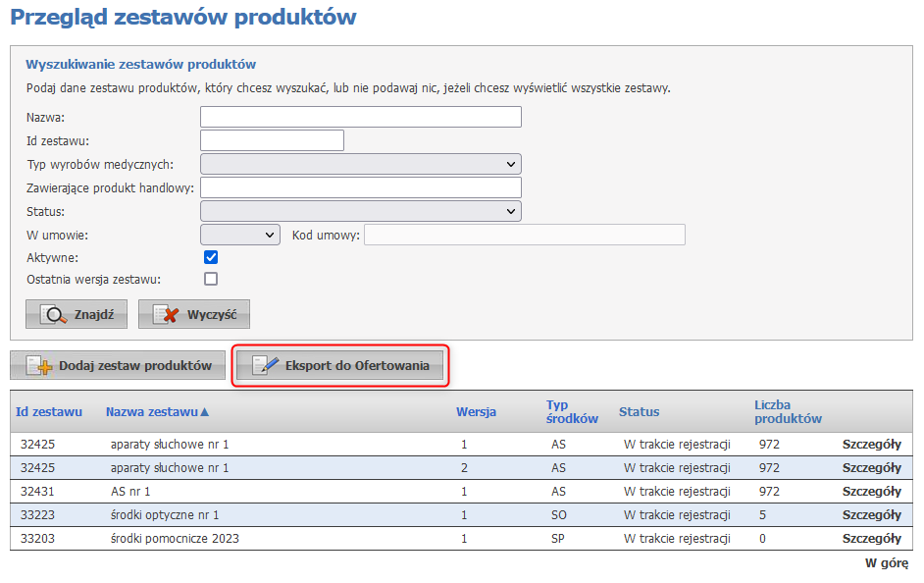Viewport: 924px width, 583px height.
Task: Open the Typ wyrobów medycznych dropdown
Action: (360, 164)
